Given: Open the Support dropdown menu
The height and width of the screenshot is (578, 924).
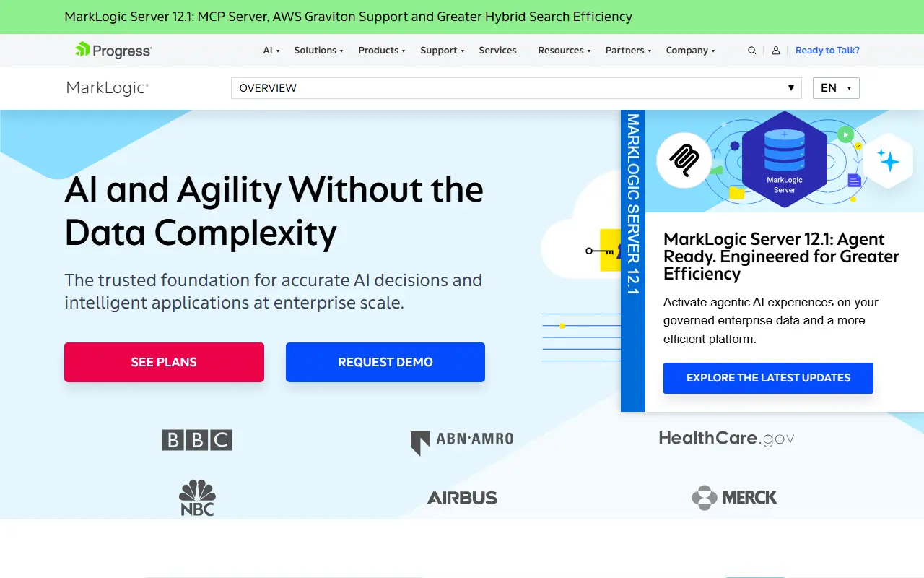Looking at the screenshot, I should pos(442,51).
